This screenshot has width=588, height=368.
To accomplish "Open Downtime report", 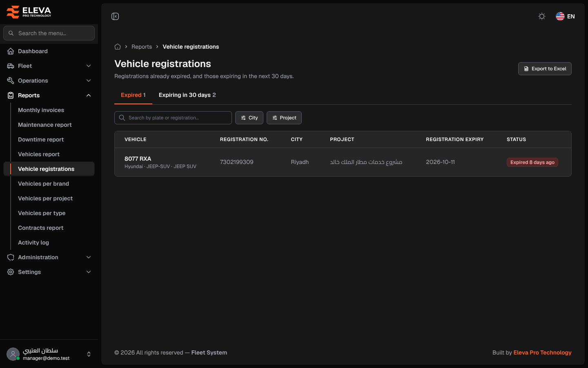I will (41, 139).
